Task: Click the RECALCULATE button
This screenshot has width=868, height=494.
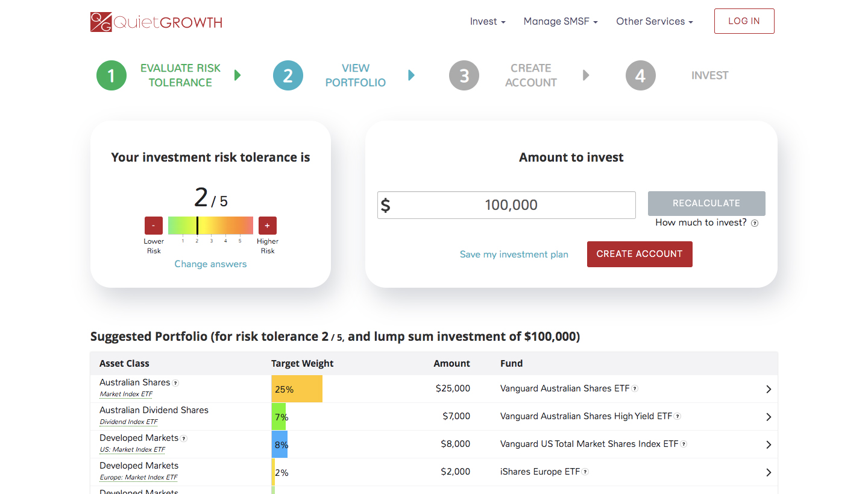Action: (x=706, y=203)
